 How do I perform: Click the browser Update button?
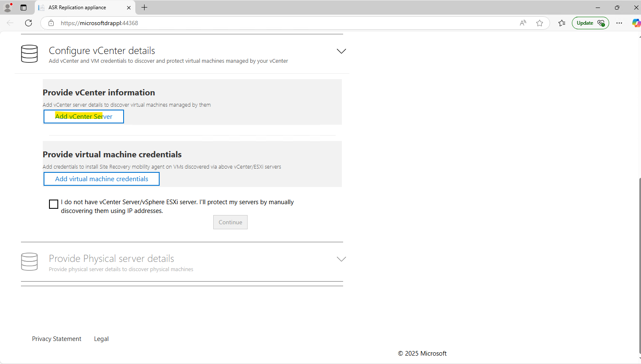(590, 23)
